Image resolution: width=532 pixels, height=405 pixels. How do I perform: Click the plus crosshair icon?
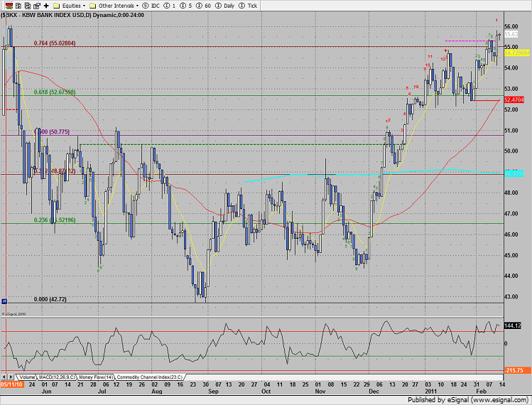point(45,4)
